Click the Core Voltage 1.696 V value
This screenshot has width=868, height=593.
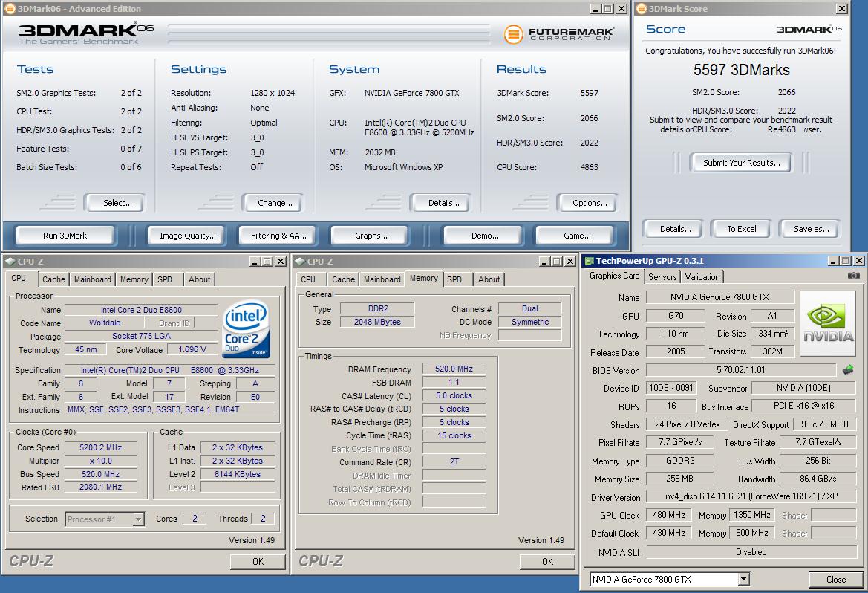tap(192, 349)
